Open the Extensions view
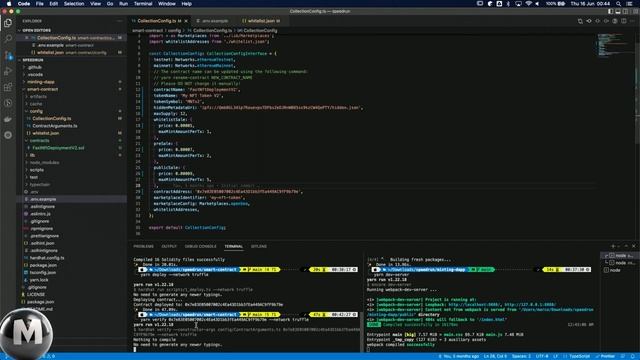The image size is (640, 360). pyautogui.click(x=8, y=87)
